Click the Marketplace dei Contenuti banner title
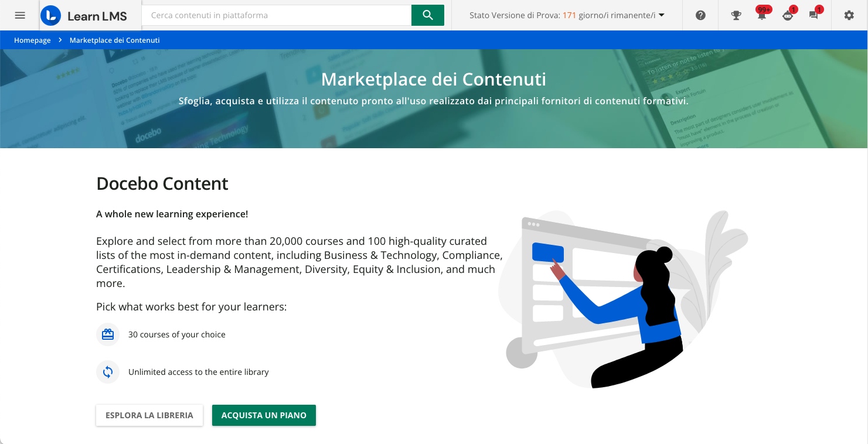The height and width of the screenshot is (444, 868). click(434, 79)
